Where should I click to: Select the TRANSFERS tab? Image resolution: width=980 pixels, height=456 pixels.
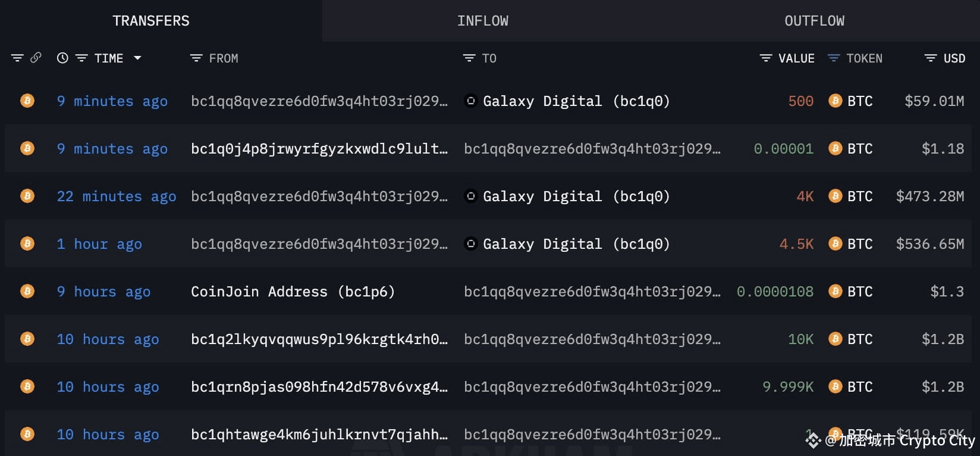[151, 21]
